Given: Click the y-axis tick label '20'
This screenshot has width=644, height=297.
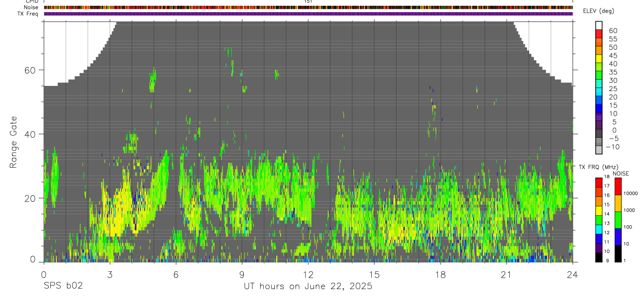Looking at the screenshot, I should tap(29, 198).
